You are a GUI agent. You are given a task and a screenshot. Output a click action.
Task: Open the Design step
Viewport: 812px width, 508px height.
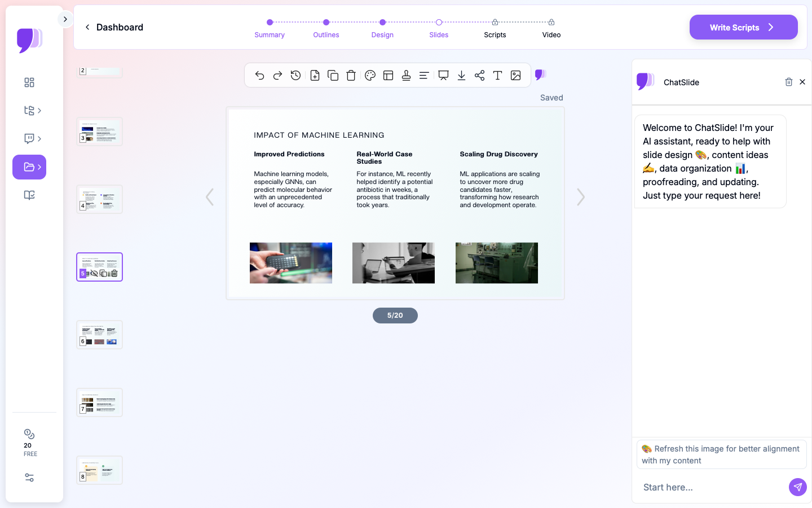tap(382, 28)
